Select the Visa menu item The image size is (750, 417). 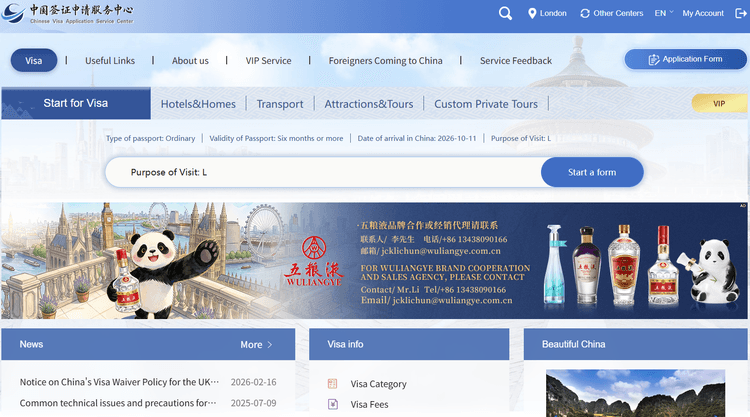point(34,61)
